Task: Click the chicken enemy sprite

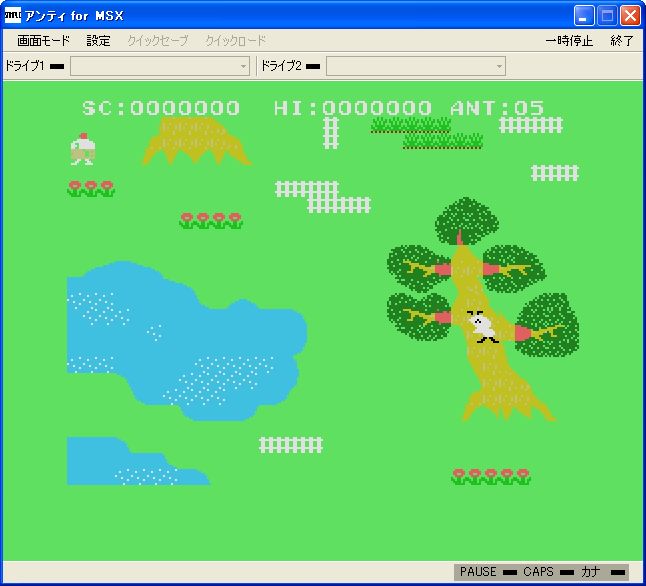Action: tap(83, 149)
